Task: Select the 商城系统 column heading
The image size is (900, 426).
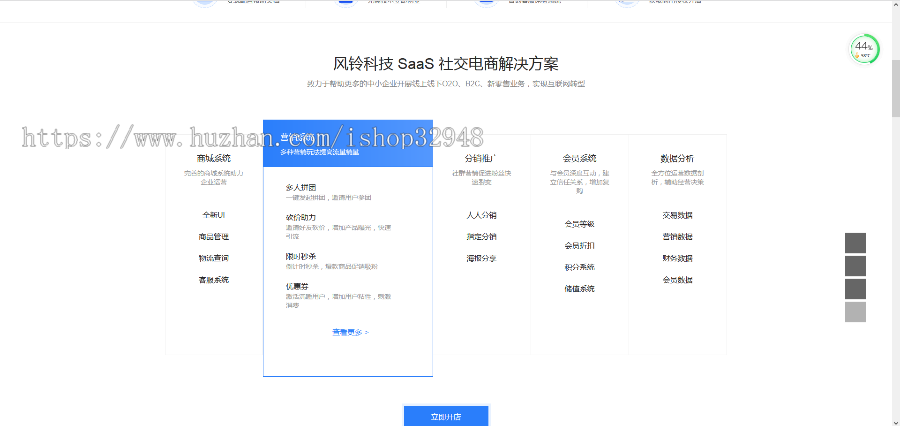Action: pos(214,158)
